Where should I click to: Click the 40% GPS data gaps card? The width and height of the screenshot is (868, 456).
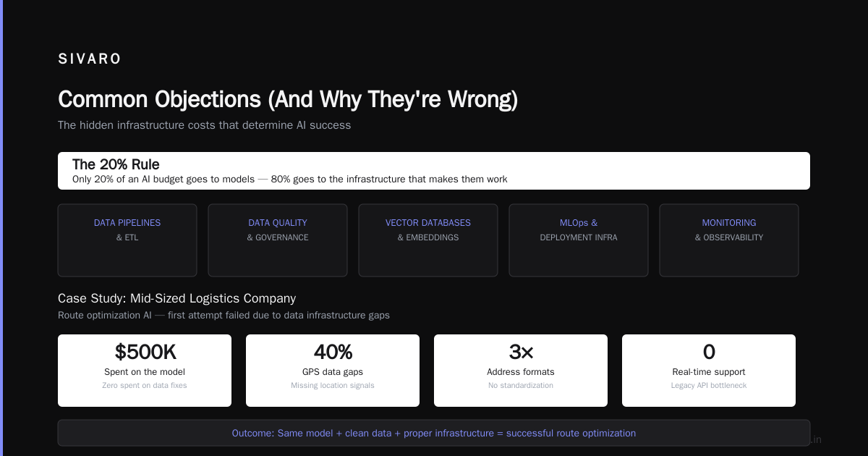click(333, 371)
